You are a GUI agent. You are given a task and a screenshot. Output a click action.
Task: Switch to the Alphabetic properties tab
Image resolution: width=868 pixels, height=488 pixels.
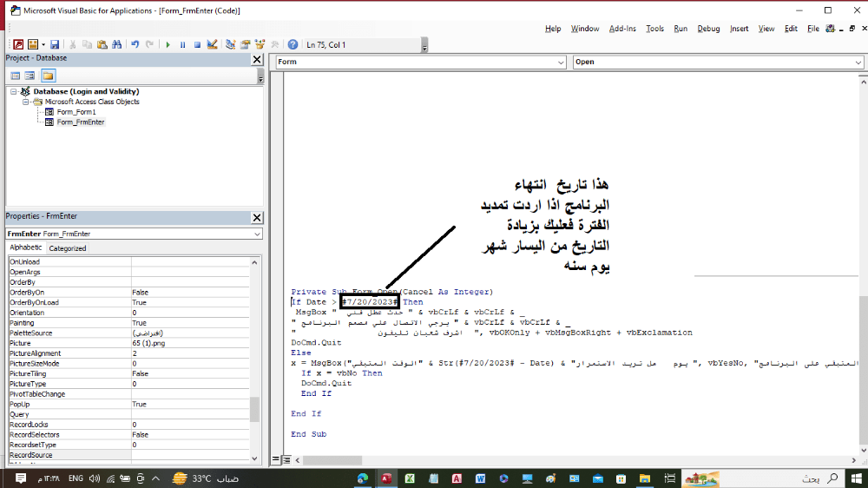click(x=25, y=247)
